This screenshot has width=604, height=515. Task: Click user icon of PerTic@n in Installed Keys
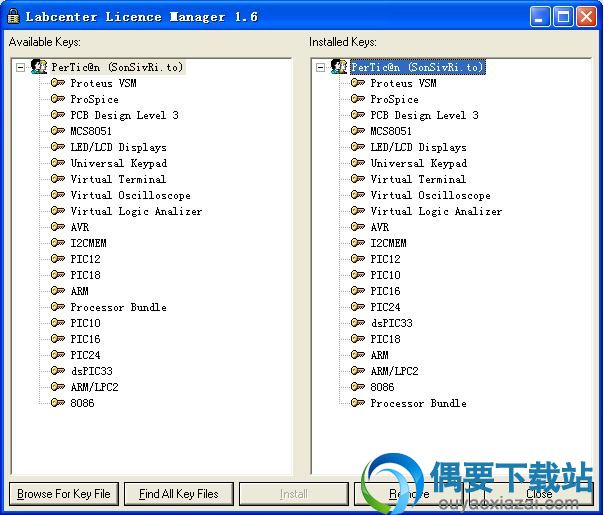339,67
